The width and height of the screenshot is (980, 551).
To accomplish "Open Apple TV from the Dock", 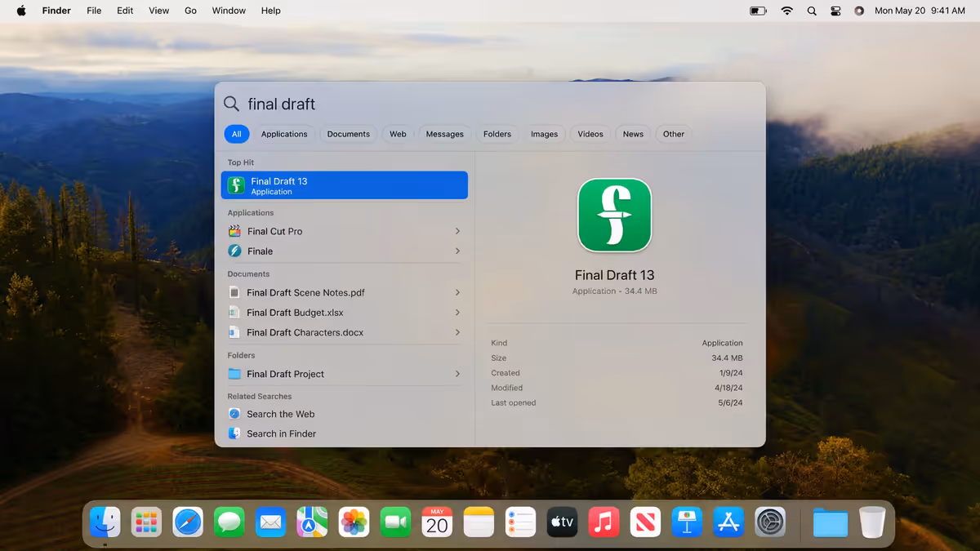I will pyautogui.click(x=562, y=522).
